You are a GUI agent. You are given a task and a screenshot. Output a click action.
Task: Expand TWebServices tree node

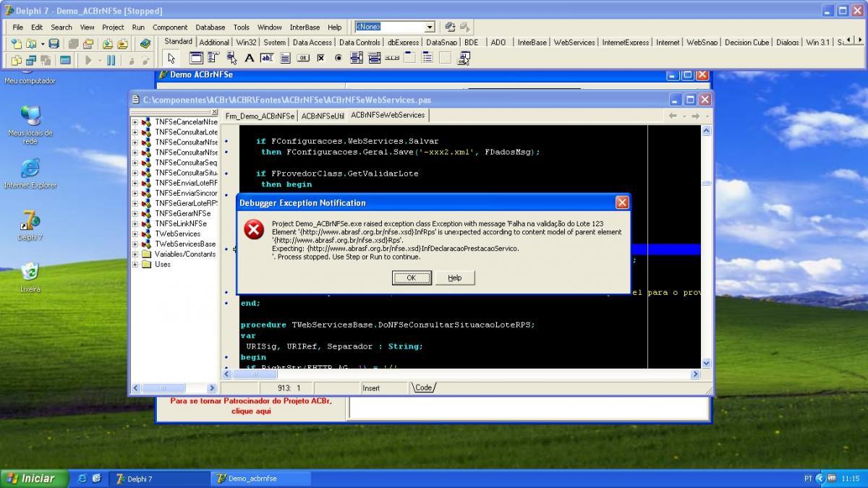pos(135,234)
